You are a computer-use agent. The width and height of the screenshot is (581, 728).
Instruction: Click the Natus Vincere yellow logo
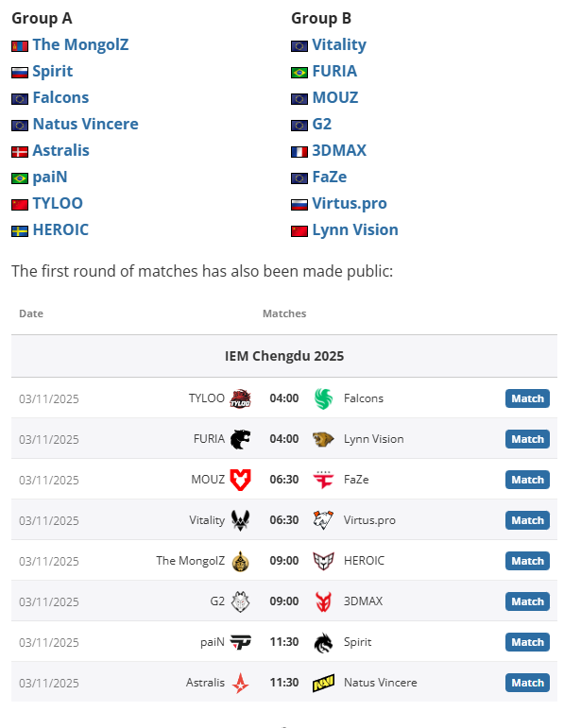click(324, 683)
